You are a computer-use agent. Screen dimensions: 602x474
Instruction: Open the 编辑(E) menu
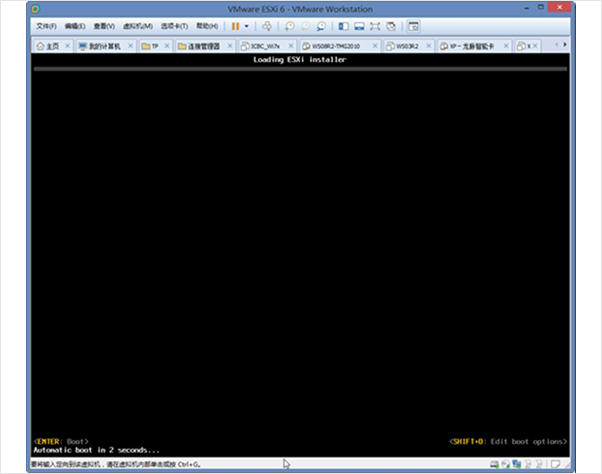(x=75, y=26)
